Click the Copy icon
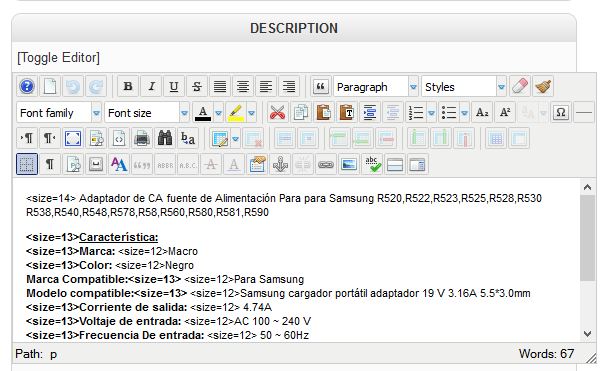This screenshot has width=606, height=371. 301,113
